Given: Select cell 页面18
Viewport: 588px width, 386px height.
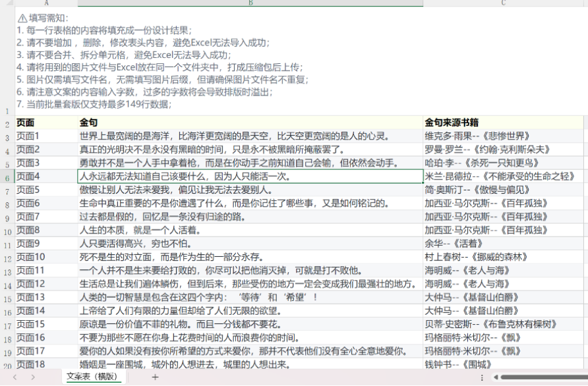Looking at the screenshot, I should pyautogui.click(x=46, y=364).
